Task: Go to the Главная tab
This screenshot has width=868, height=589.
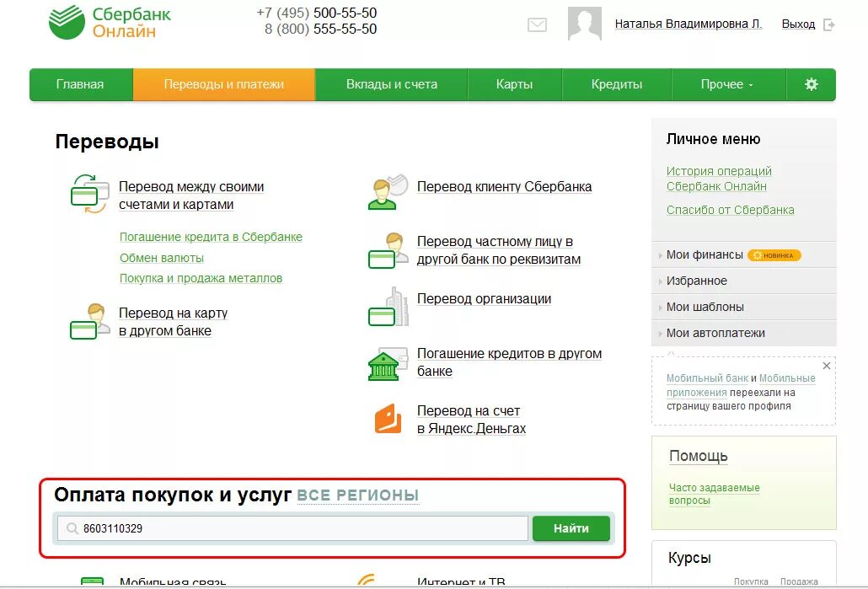Action: [x=80, y=84]
